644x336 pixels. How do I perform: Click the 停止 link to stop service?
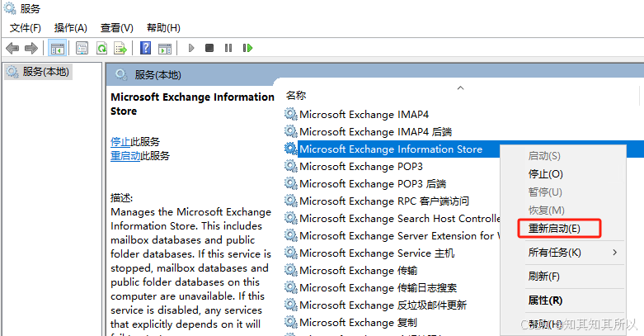pos(120,142)
